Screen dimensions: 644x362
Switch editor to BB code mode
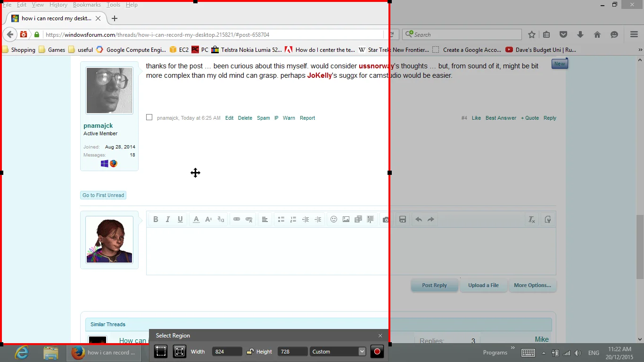547,219
